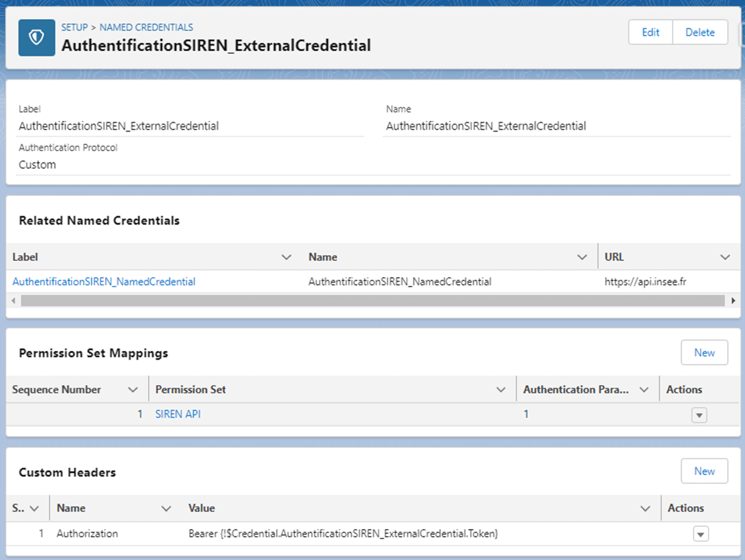Image resolution: width=745 pixels, height=560 pixels.
Task: Open Authentication Parameters column chevron
Action: coord(644,390)
